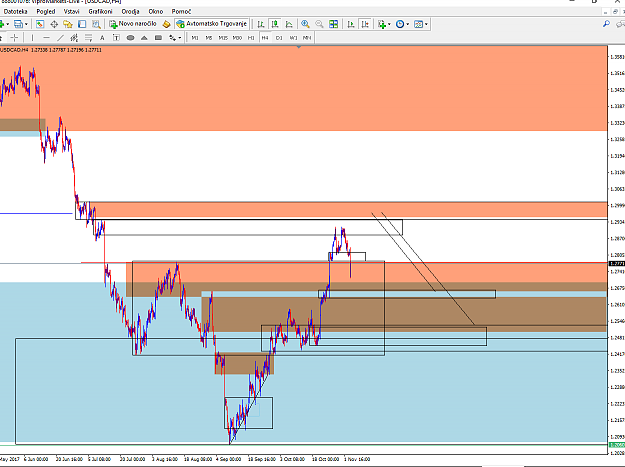Image resolution: width=625 pixels, height=467 pixels.
Task: Expand the New Chart dropdown arrow
Action: (8, 24)
